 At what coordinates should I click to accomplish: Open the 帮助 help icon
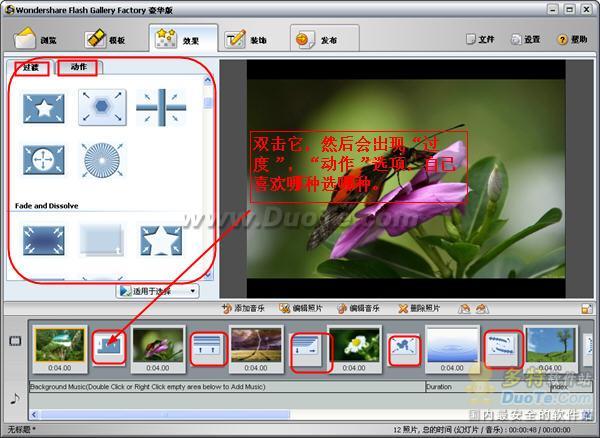(570, 40)
